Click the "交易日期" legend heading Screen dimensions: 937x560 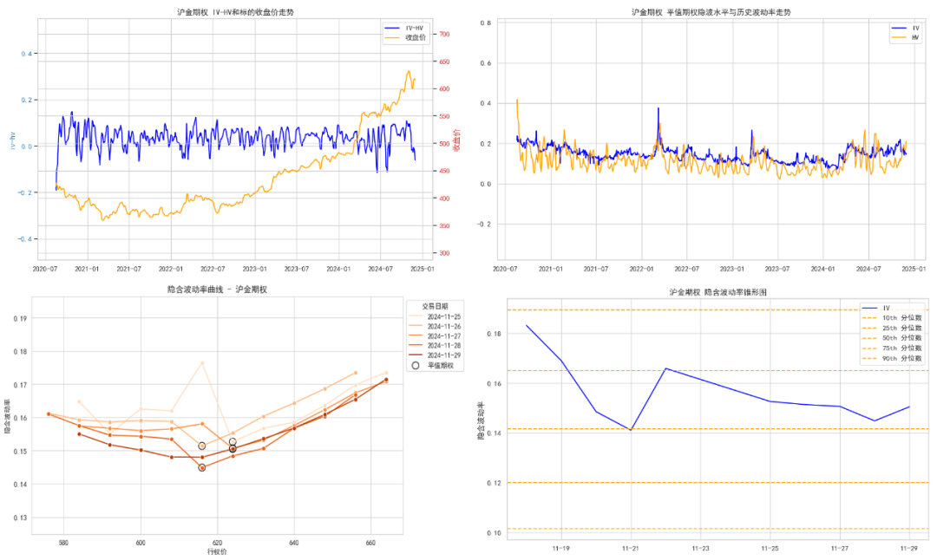tap(435, 306)
